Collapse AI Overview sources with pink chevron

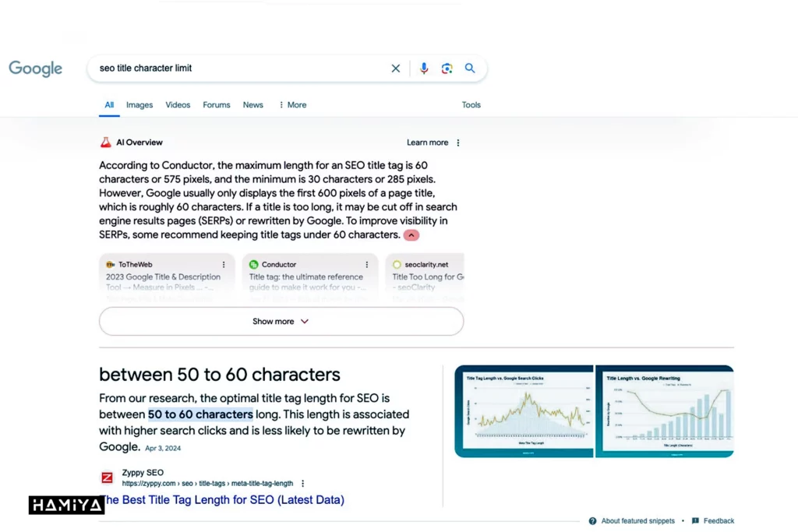coord(411,235)
